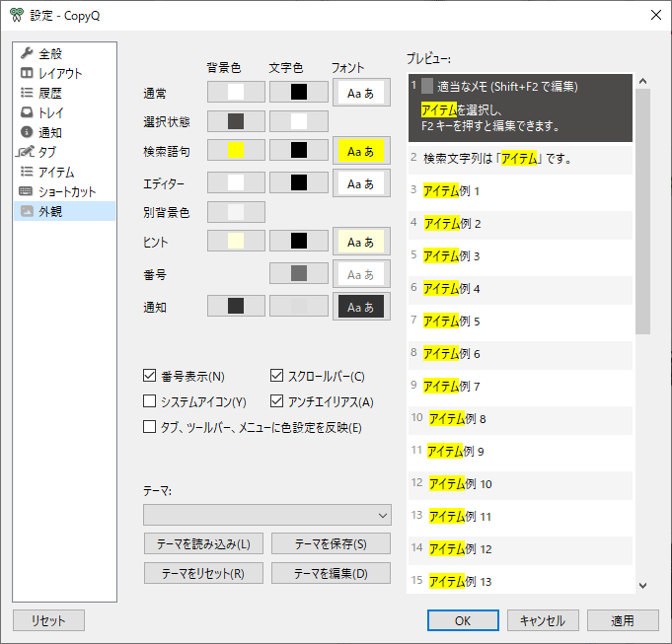Click テーマをリセット(R) button

[203, 573]
